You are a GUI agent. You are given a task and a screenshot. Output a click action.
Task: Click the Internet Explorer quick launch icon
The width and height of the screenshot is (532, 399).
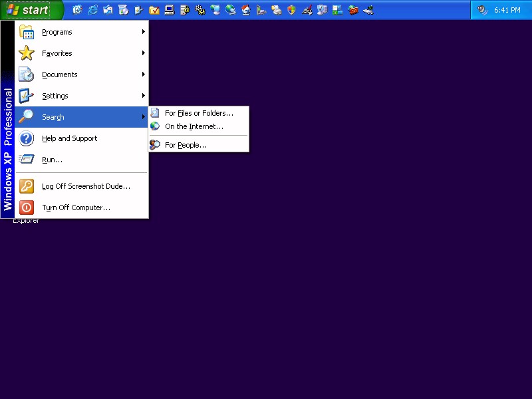92,10
